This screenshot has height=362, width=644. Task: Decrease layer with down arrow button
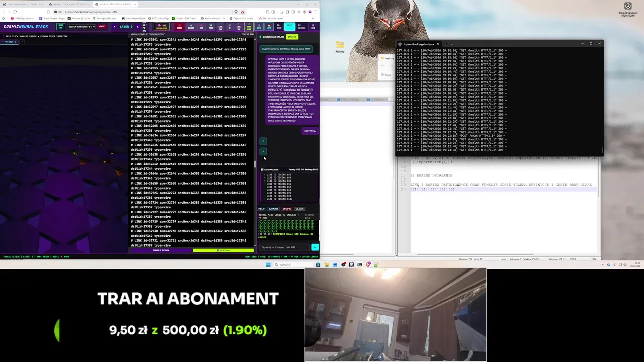(x=115, y=26)
